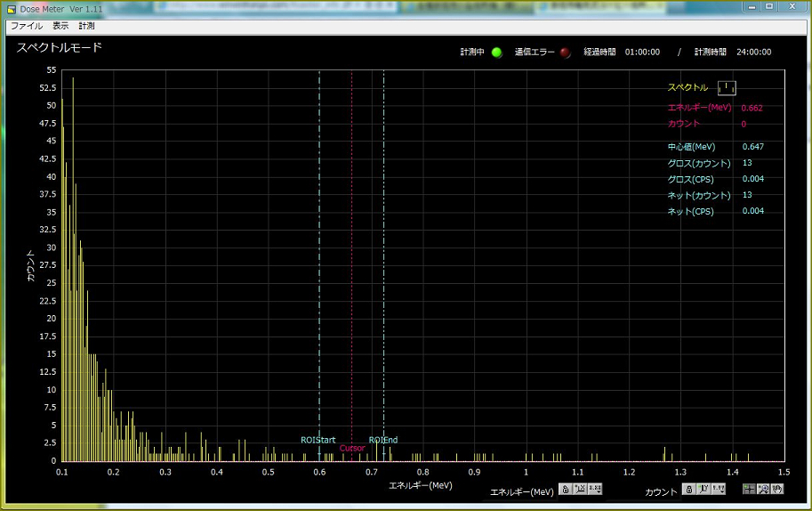Toggle the count axis lock icon
The height and width of the screenshot is (511, 812).
coord(688,489)
